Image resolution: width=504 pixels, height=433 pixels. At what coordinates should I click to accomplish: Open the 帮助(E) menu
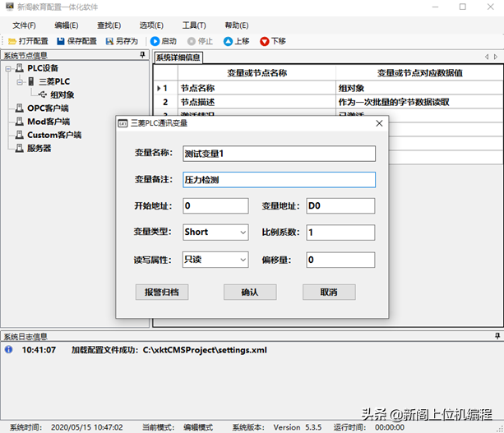pyautogui.click(x=237, y=25)
